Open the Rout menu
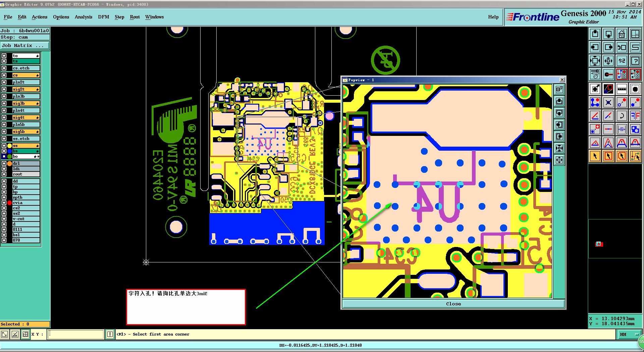 pyautogui.click(x=135, y=17)
